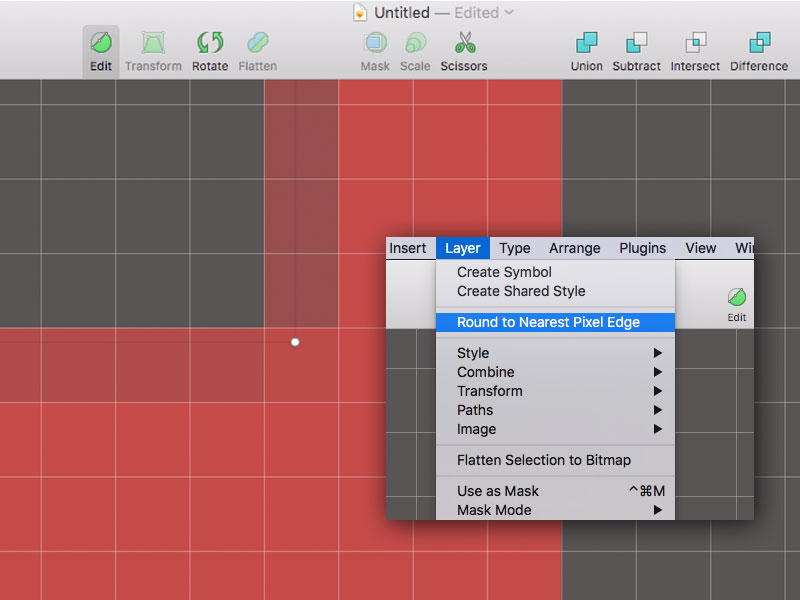Open the Layer menu
800x600 pixels.
(x=463, y=248)
